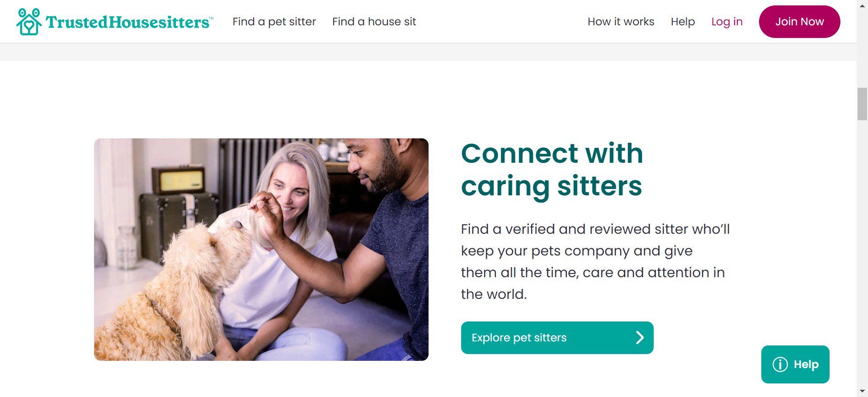868x397 pixels.
Task: Click the page scrollbar thumb
Action: 862,104
